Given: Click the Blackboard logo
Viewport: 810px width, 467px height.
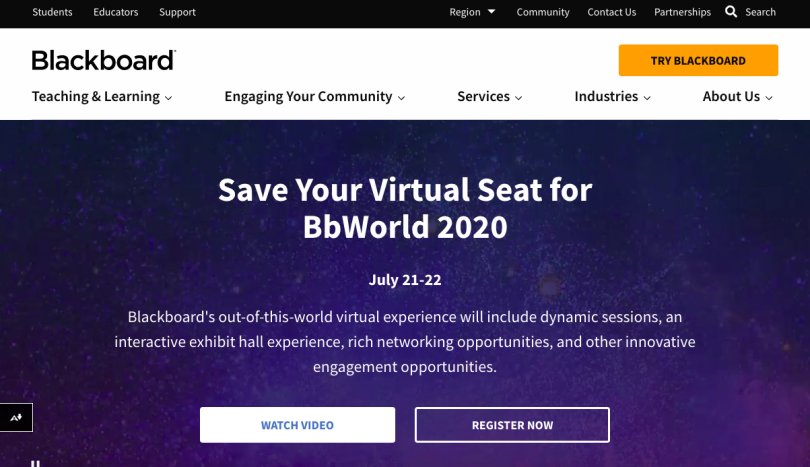Looking at the screenshot, I should [104, 60].
